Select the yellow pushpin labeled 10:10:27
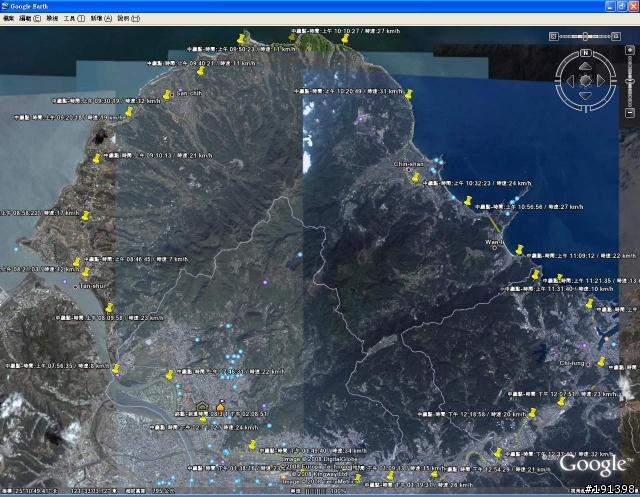Viewport: 640px width, 497px height. pyautogui.click(x=345, y=39)
